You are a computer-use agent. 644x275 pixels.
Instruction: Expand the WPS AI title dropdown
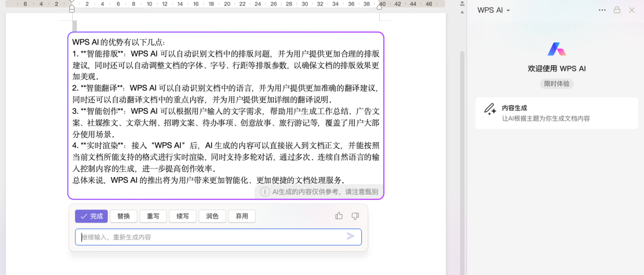(x=508, y=11)
